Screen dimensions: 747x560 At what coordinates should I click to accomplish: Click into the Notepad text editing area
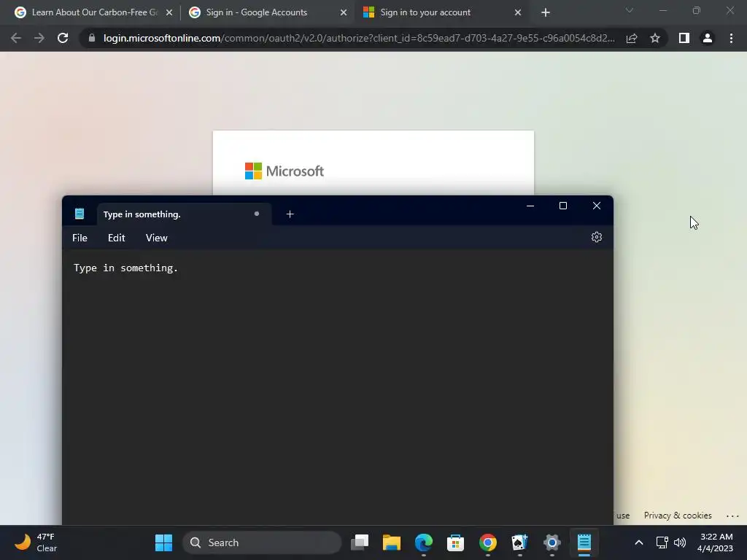[x=337, y=386]
